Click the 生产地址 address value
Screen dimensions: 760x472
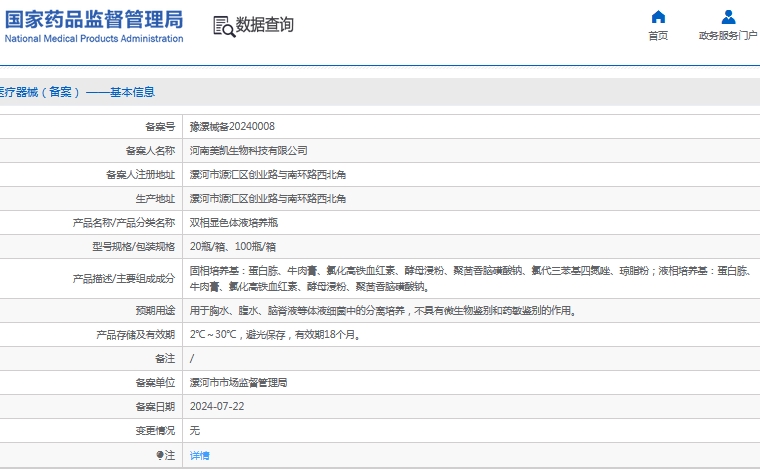coord(268,199)
